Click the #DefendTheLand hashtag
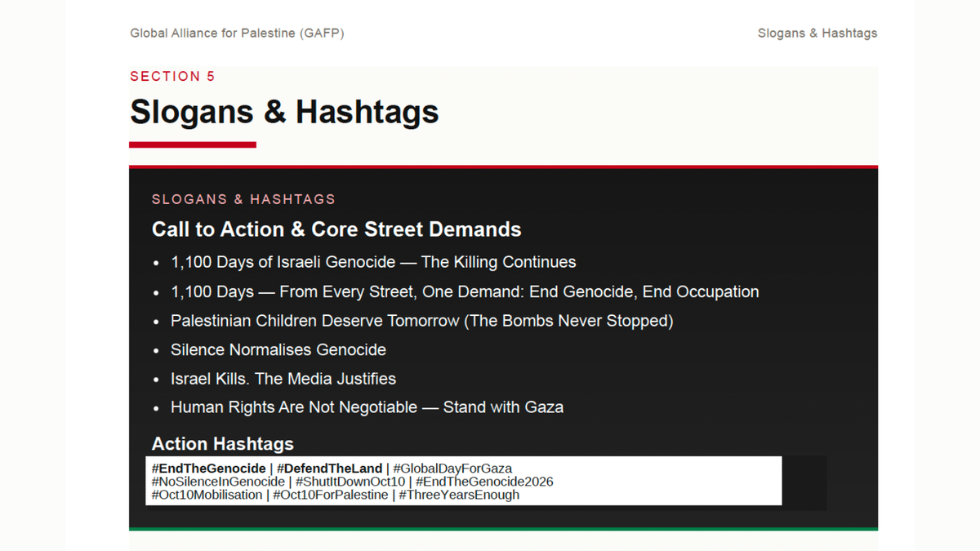The width and height of the screenshot is (980, 551). tap(329, 469)
